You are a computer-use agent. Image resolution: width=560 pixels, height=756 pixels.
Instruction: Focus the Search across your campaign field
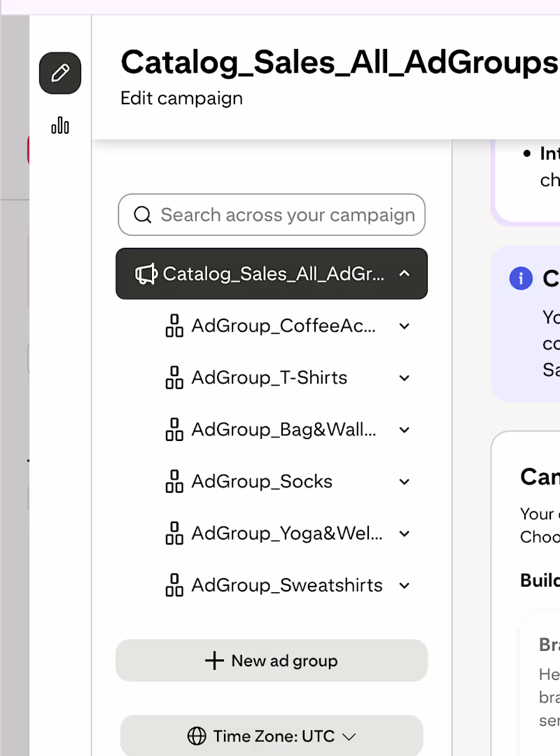272,215
